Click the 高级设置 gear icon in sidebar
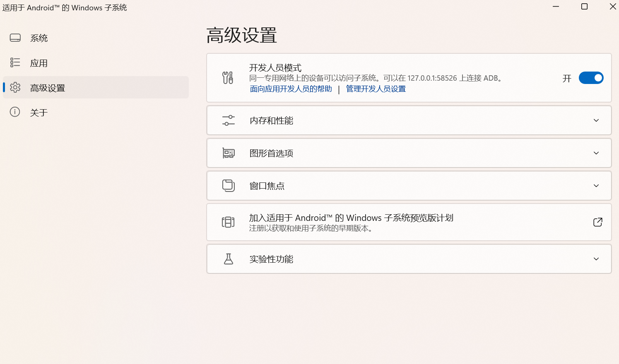 [15, 87]
